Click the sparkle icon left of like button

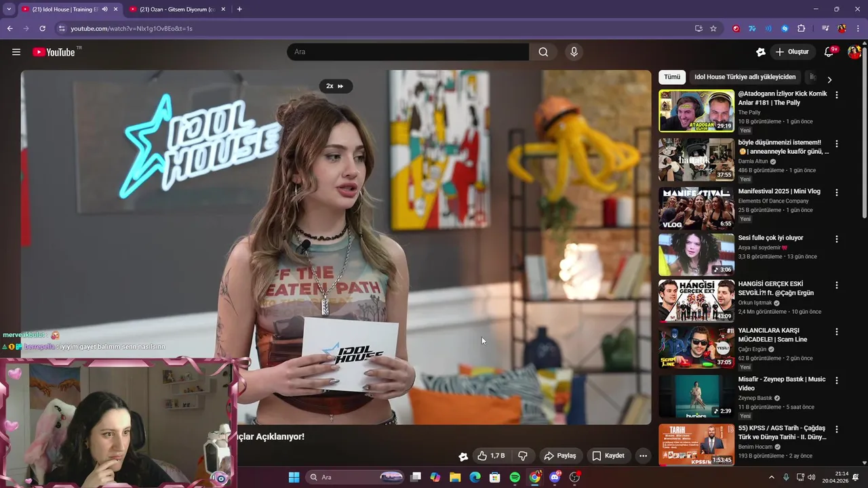click(x=463, y=456)
